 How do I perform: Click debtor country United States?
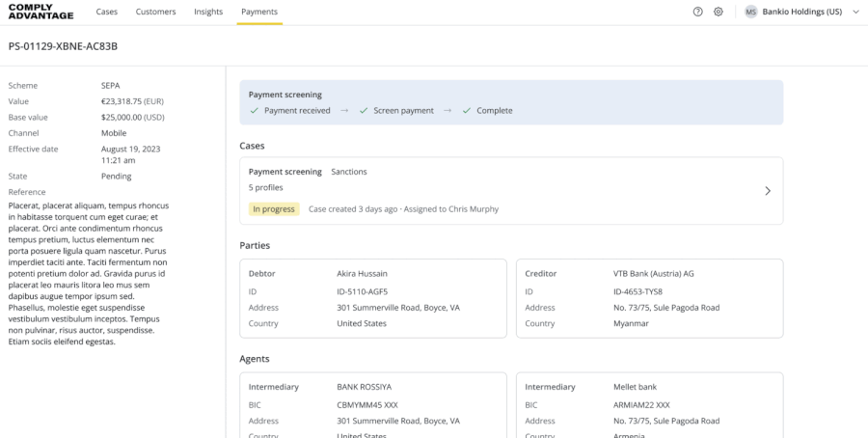pyautogui.click(x=362, y=323)
